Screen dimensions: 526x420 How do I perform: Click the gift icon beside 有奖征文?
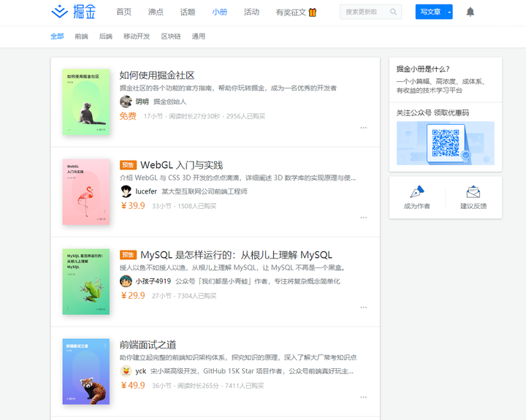(313, 12)
